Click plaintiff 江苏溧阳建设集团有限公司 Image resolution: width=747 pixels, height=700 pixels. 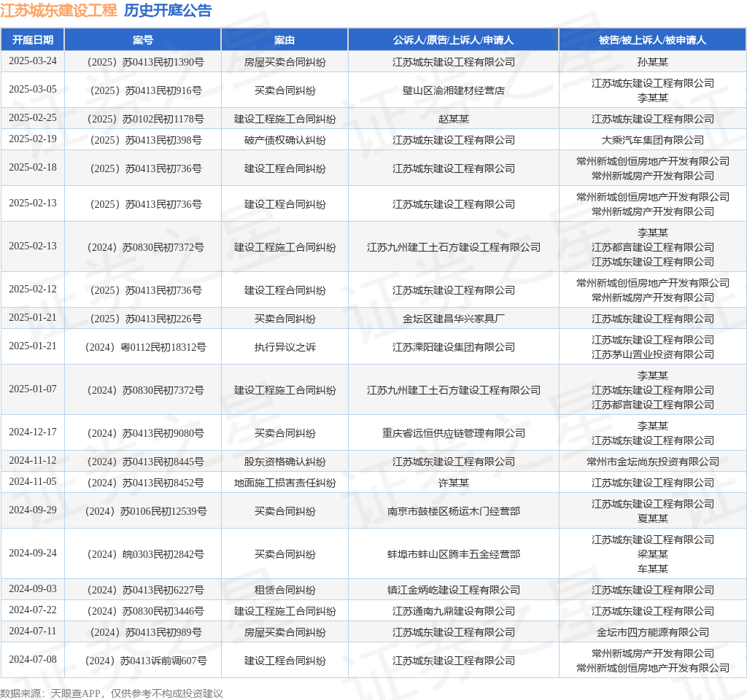point(453,348)
